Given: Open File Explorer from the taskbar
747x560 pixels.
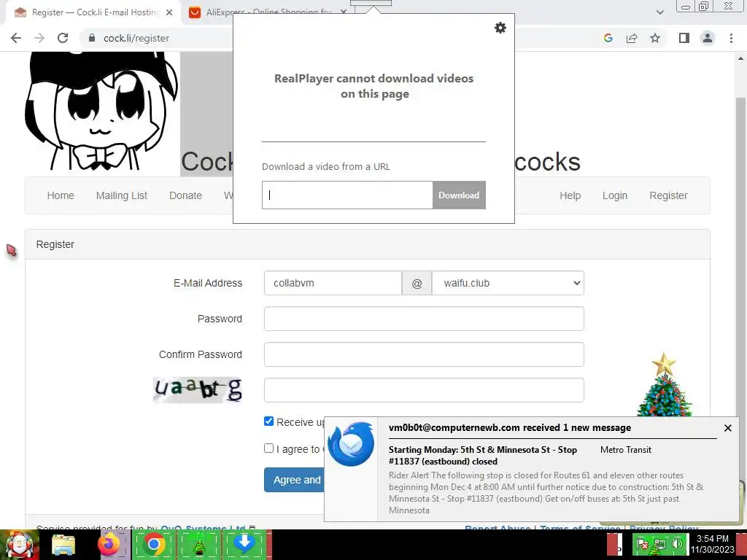Looking at the screenshot, I should pyautogui.click(x=63, y=545).
